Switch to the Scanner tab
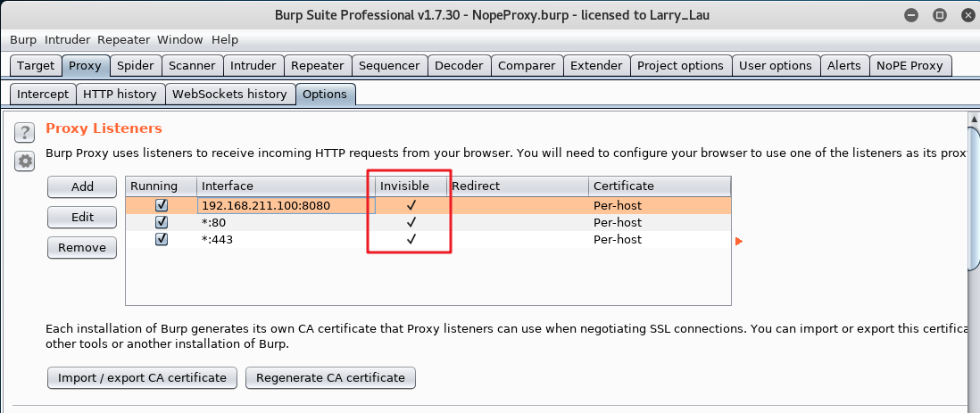 click(x=192, y=66)
